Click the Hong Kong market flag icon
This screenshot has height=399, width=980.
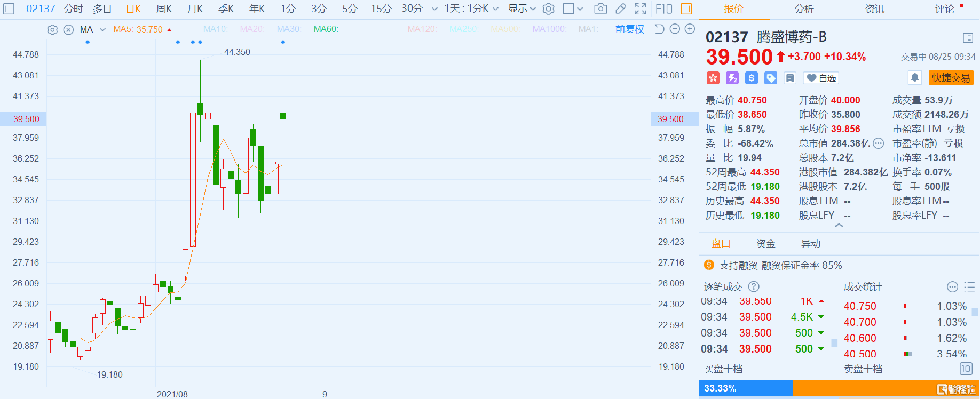tap(713, 78)
